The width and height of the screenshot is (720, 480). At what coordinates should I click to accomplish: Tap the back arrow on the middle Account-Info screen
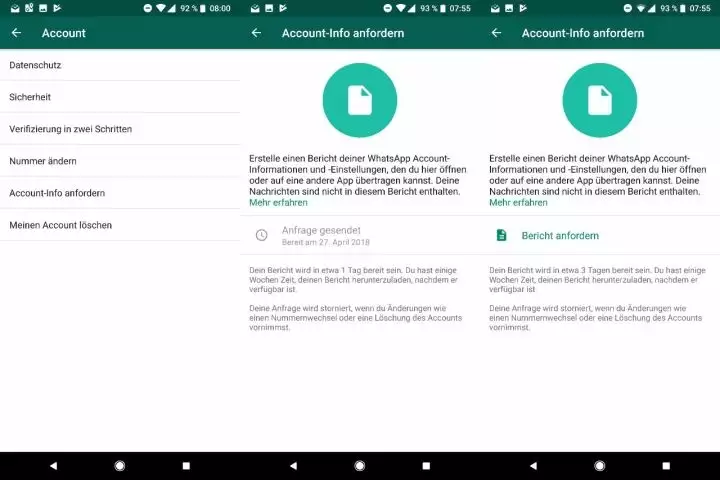256,33
